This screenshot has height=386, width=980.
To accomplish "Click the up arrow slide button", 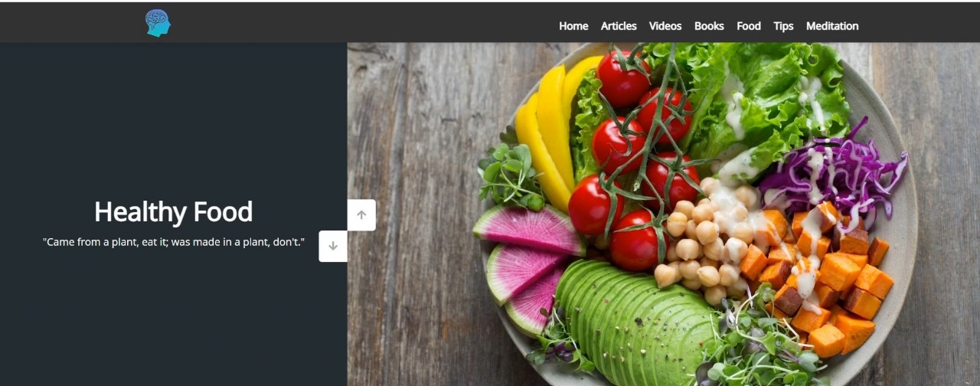I will coord(361,215).
